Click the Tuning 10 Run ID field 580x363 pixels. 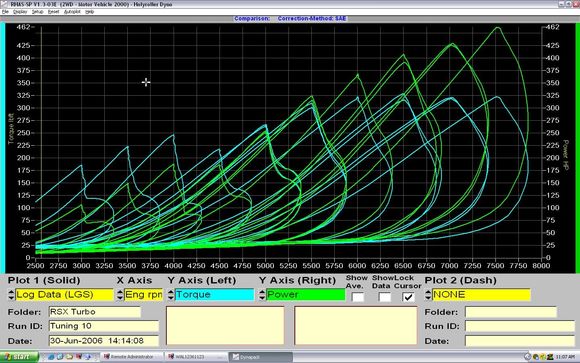[x=104, y=326]
